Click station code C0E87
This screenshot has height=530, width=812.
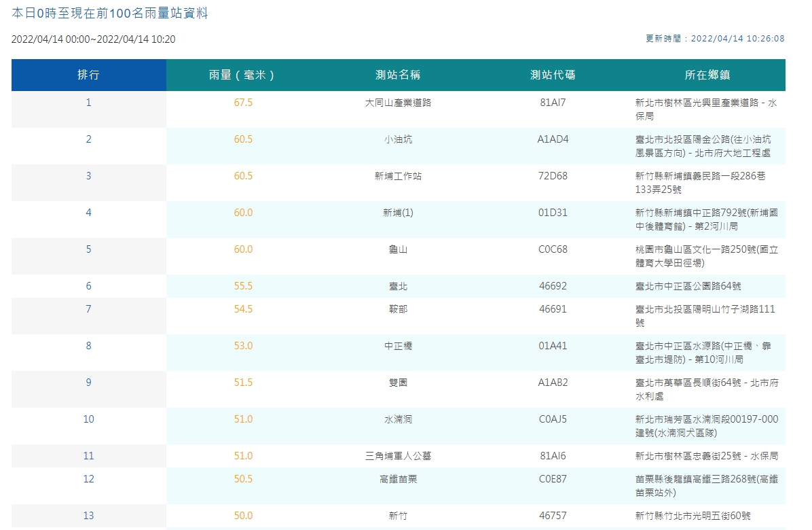click(x=553, y=480)
